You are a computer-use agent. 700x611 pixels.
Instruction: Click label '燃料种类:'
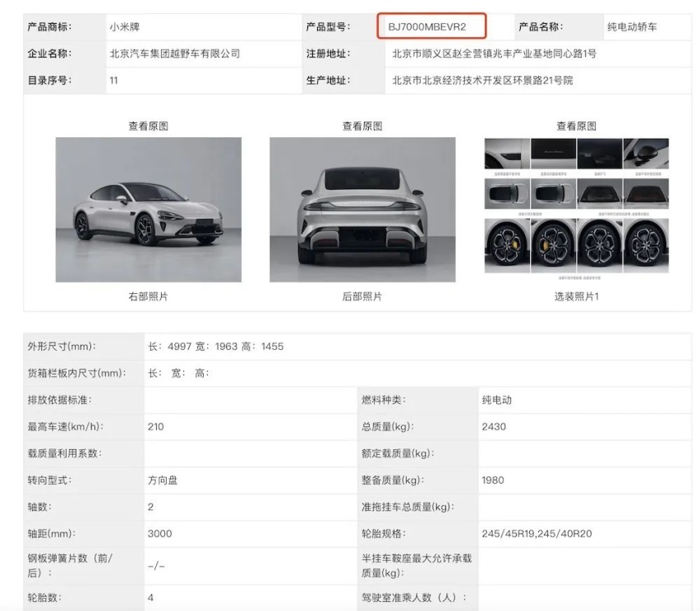click(x=384, y=400)
